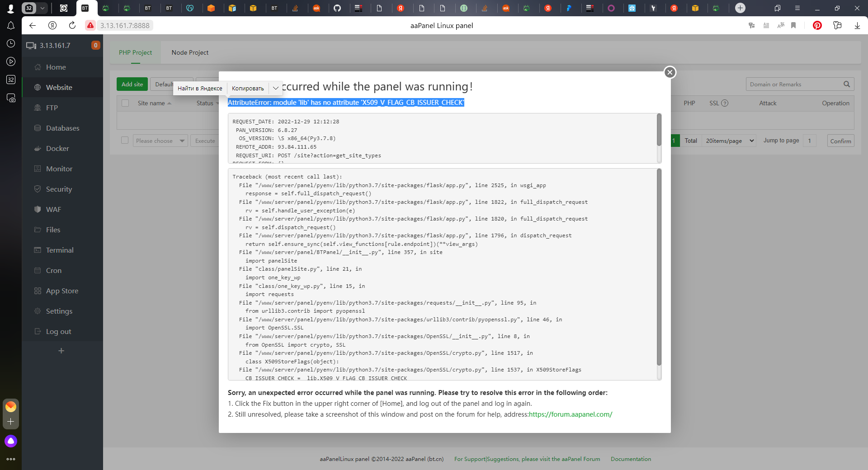This screenshot has width=868, height=470.
Task: Switch to the PHP Project tab
Action: coord(135,52)
